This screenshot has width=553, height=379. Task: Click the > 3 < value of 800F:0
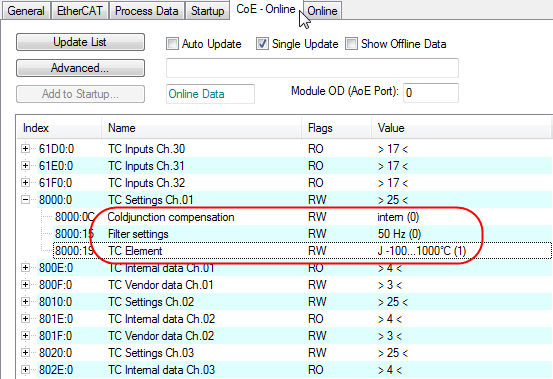(x=390, y=285)
